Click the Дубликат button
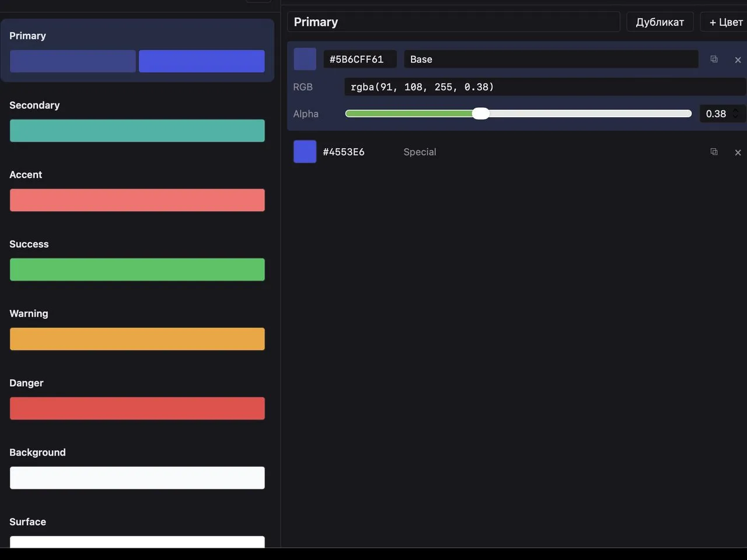Viewport: 747px width, 560px height. tap(659, 22)
